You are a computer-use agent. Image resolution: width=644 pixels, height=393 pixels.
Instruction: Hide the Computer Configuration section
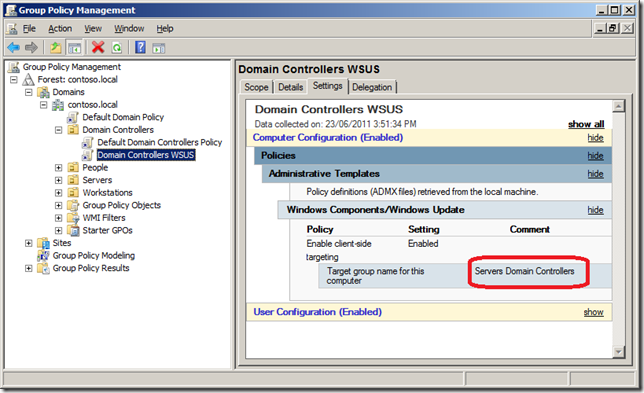[596, 138]
